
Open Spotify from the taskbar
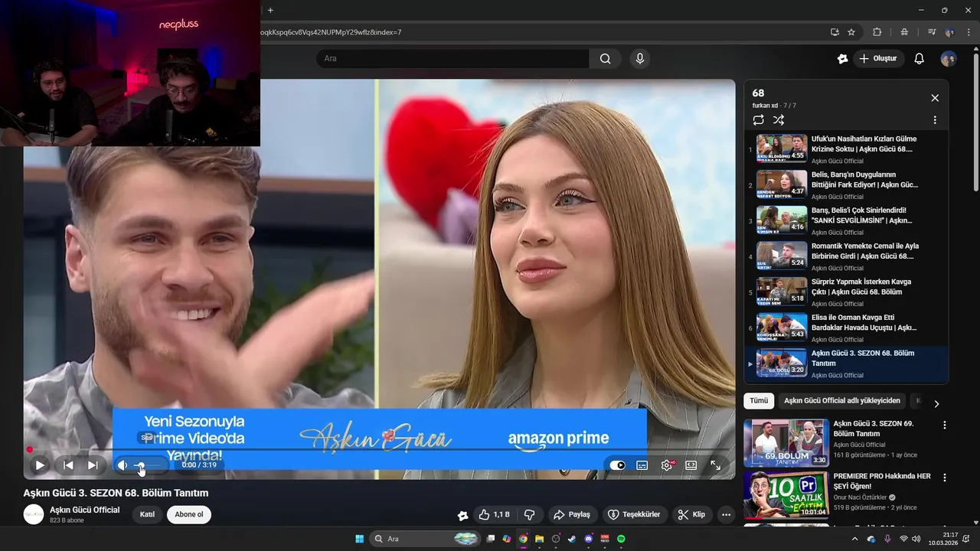coord(621,539)
